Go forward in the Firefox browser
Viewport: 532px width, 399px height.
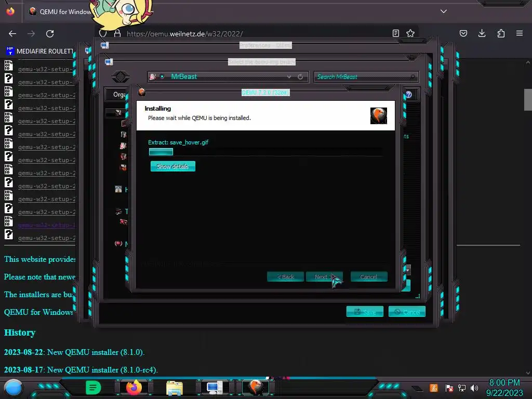31,34
